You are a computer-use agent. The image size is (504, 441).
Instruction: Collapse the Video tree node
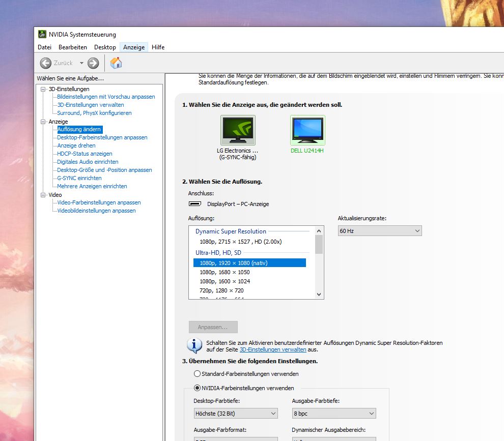point(43,195)
